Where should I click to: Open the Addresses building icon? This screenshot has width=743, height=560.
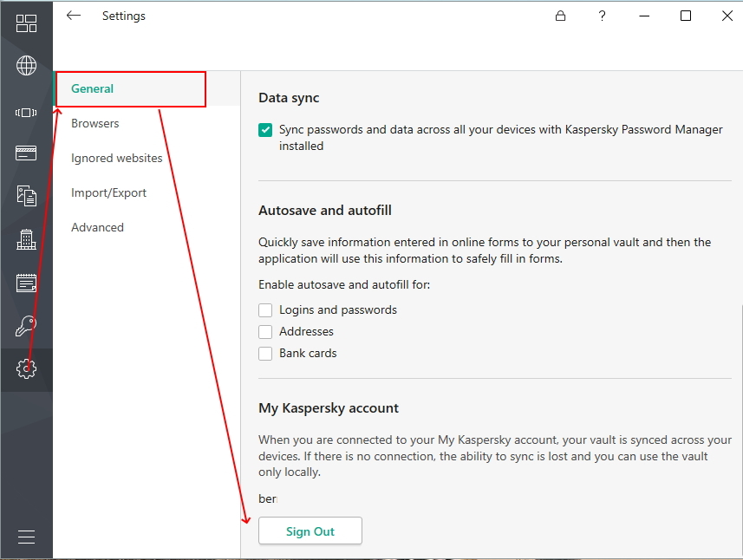point(26,239)
